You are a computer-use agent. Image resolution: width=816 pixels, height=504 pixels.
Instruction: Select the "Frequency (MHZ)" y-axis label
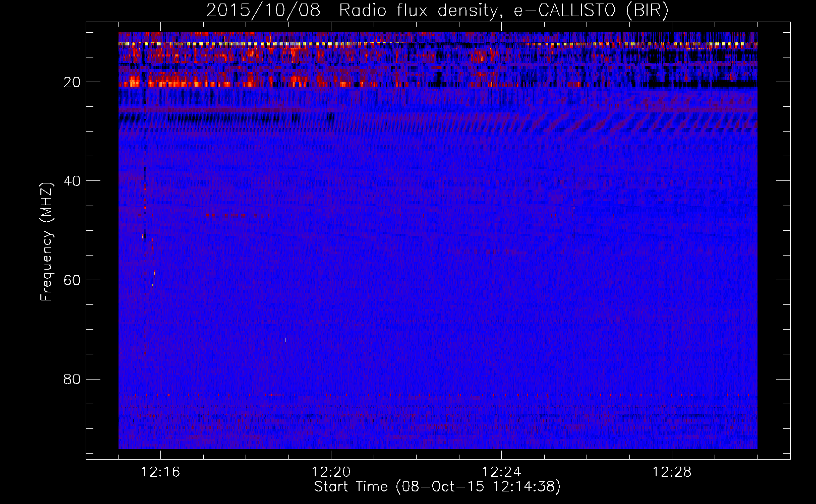tap(46, 242)
